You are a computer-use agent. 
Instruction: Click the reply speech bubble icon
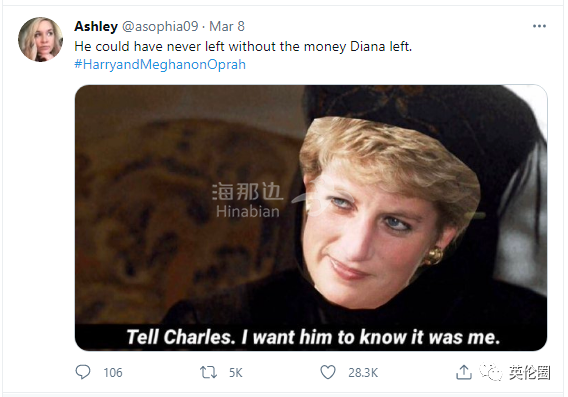pos(83,372)
